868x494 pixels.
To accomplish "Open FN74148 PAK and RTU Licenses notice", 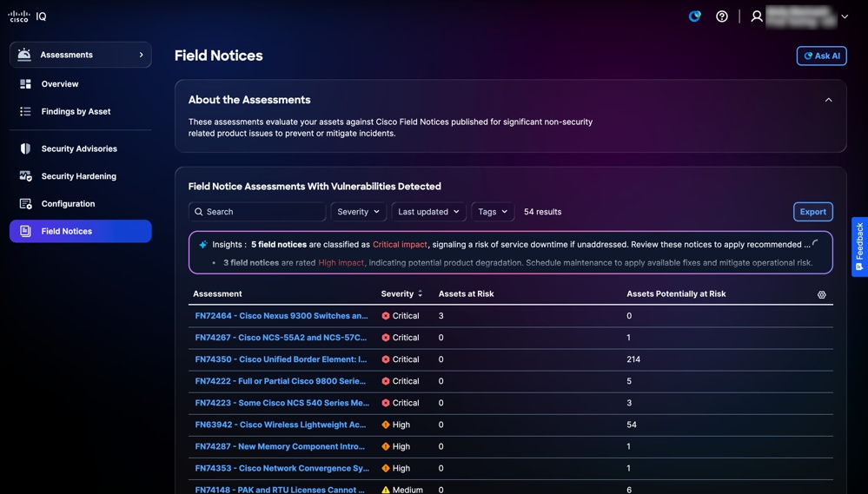I will pyautogui.click(x=280, y=490).
